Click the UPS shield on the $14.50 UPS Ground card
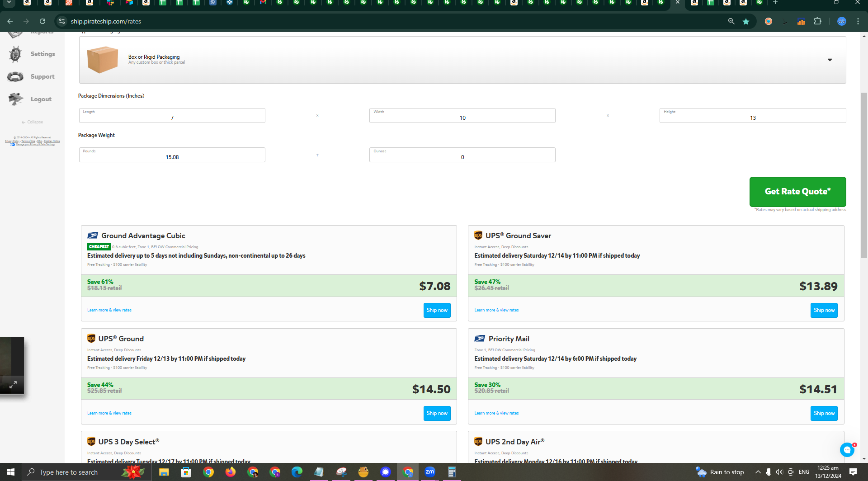This screenshot has height=481, width=868. pos(91,339)
